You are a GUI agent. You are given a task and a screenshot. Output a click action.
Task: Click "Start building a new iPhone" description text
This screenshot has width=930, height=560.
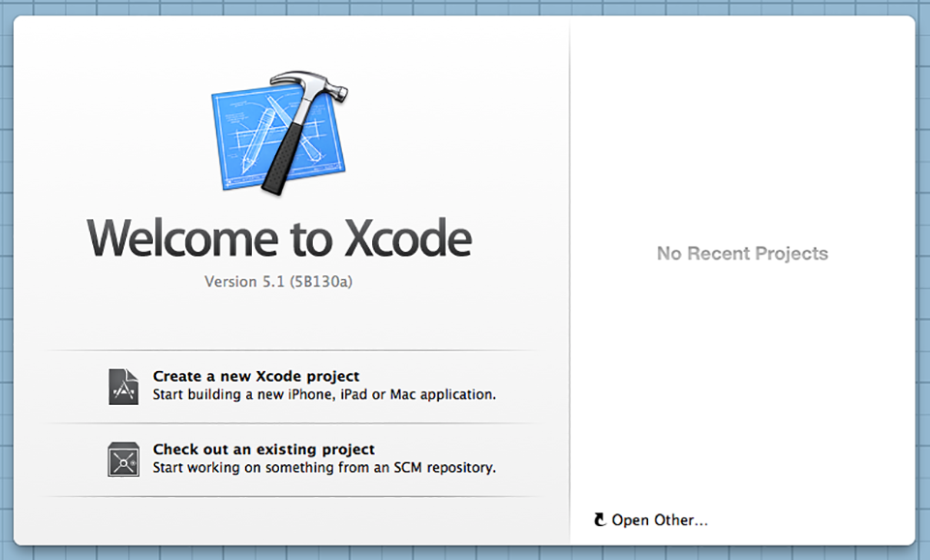[x=324, y=394]
